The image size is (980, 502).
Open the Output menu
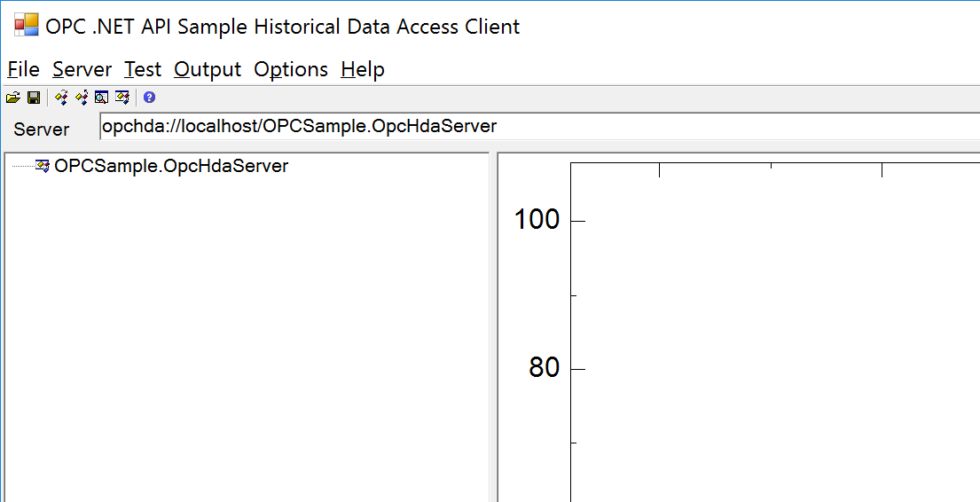tap(208, 69)
